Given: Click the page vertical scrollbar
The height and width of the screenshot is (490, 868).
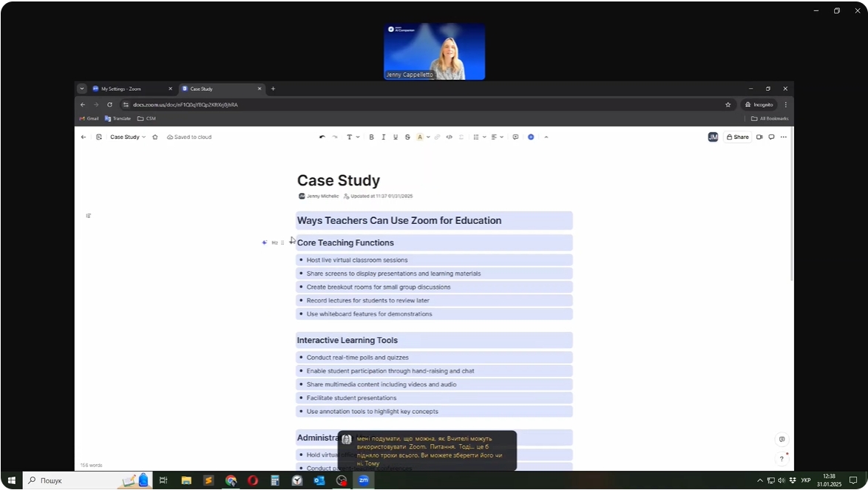Looking at the screenshot, I should [792, 205].
